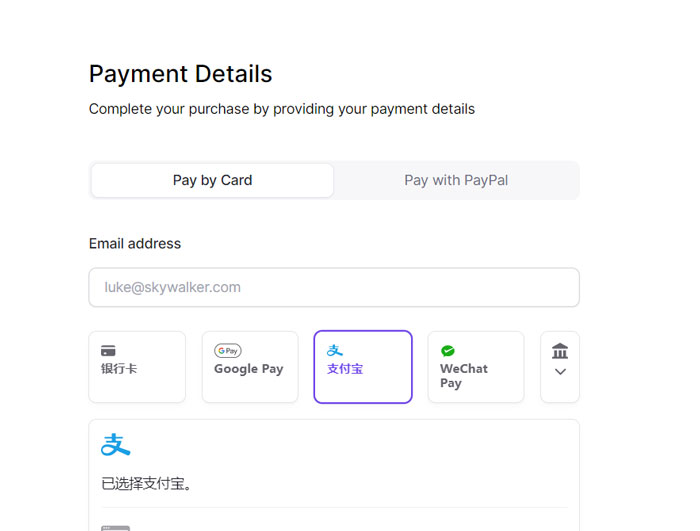
Task: Select the 支付宝 payment method label
Action: click(345, 369)
